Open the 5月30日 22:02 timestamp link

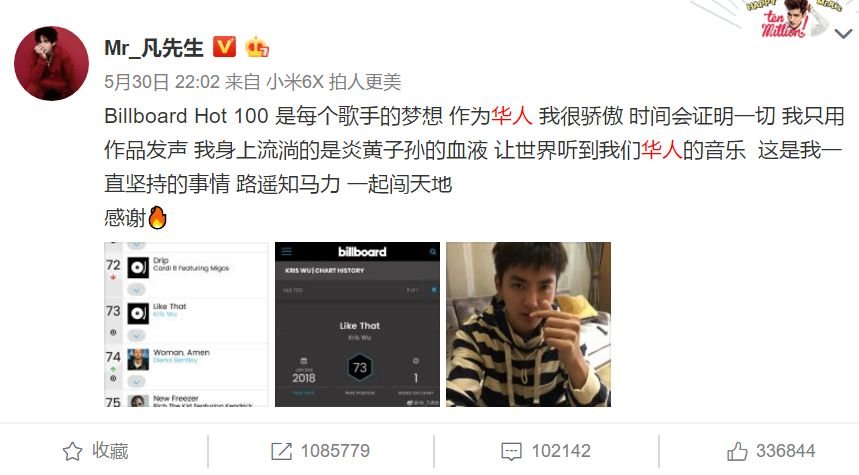tap(162, 82)
